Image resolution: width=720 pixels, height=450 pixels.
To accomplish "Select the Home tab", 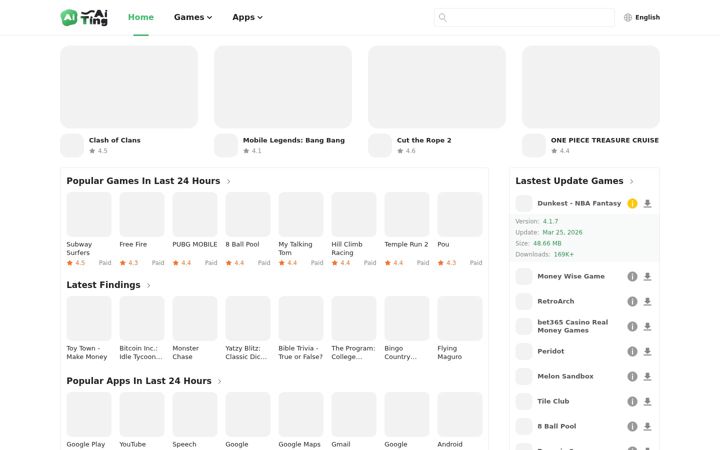I will coord(141,17).
